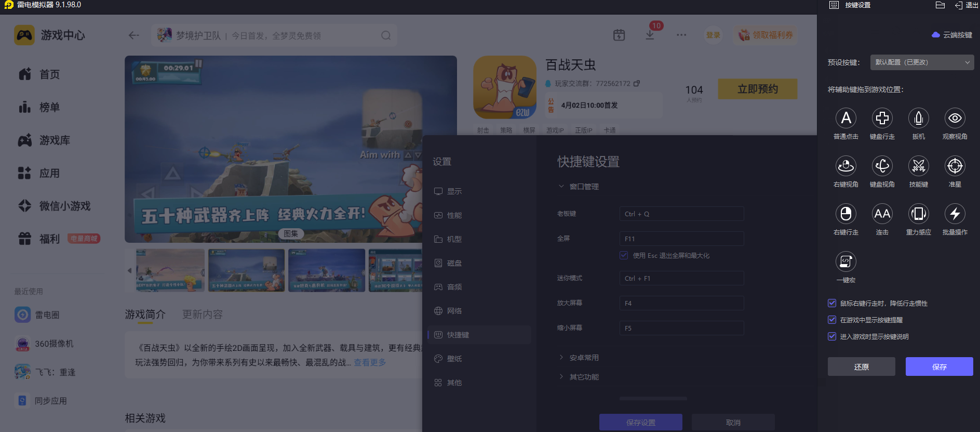980x432 pixels.
Task: Open the downloads icon with badge 10
Action: tap(650, 34)
